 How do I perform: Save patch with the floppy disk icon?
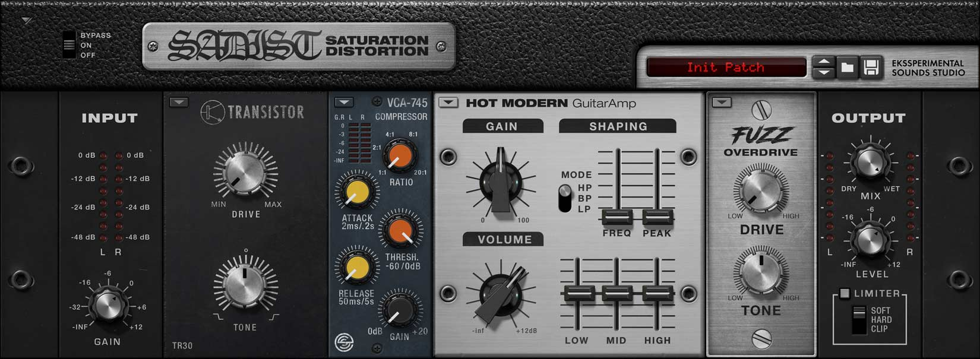point(871,67)
